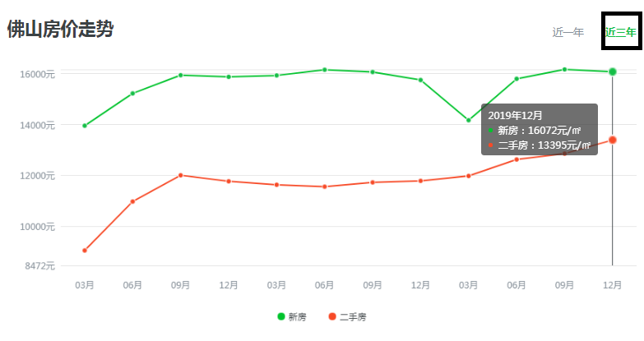Image resolution: width=644 pixels, height=341 pixels.
Task: Click the 2019年12月 tooltip box
Action: [540, 129]
